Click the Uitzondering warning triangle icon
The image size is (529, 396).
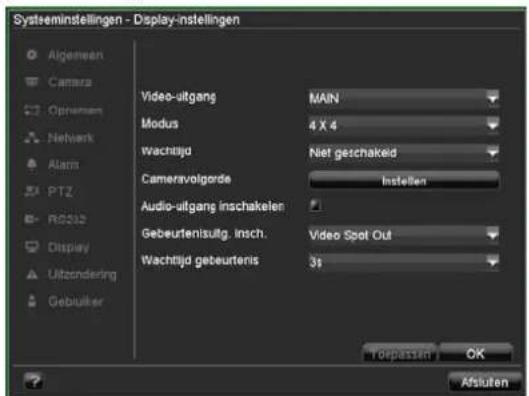point(32,274)
